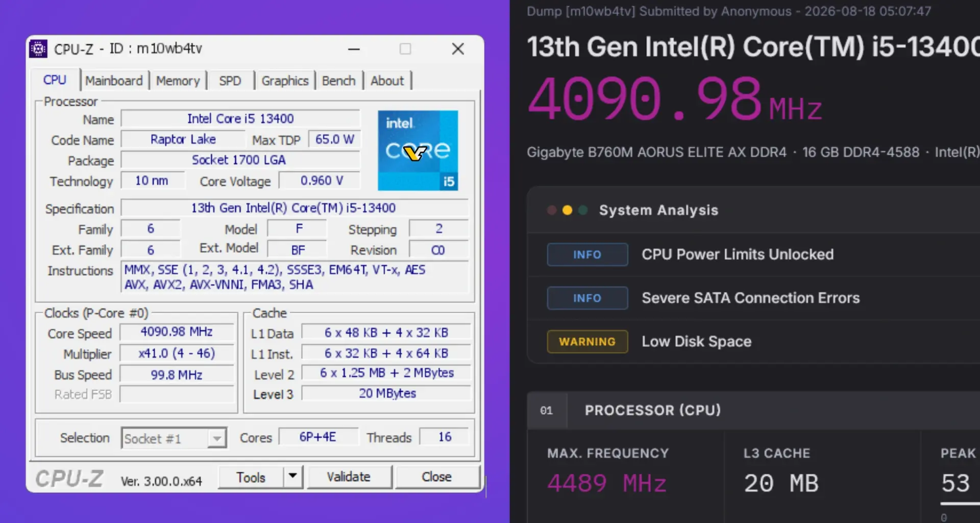This screenshot has width=980, height=523.
Task: Click the 16 GB DDR4-4588 memory text
Action: (x=861, y=152)
